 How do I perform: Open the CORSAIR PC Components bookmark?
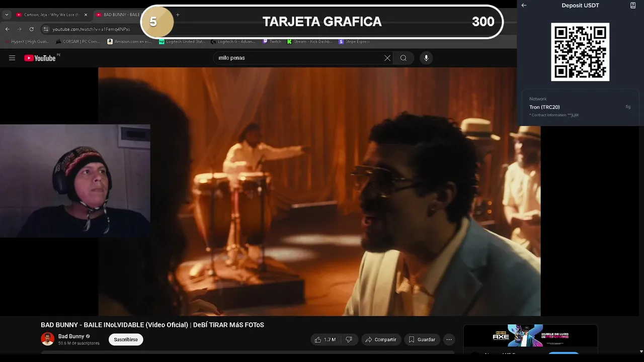[x=77, y=42]
